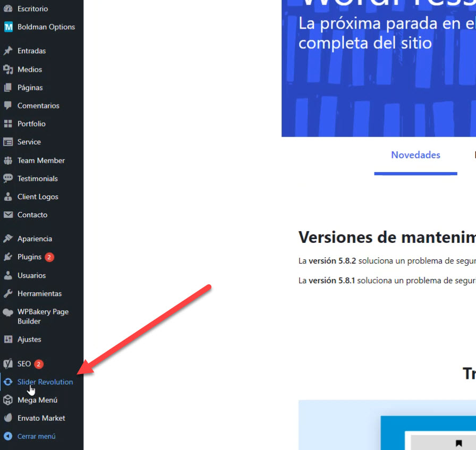Open Mega Menú in the sidebar

(37, 400)
